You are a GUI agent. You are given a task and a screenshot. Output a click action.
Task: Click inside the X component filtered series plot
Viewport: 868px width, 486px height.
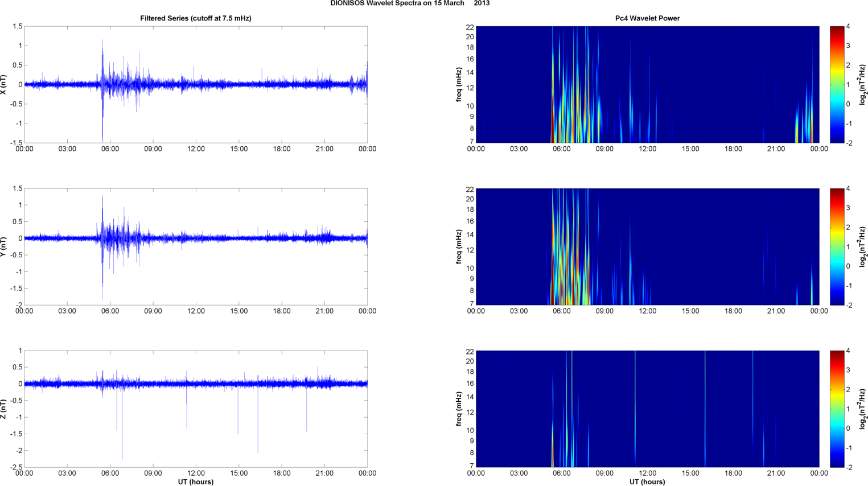pos(196,84)
